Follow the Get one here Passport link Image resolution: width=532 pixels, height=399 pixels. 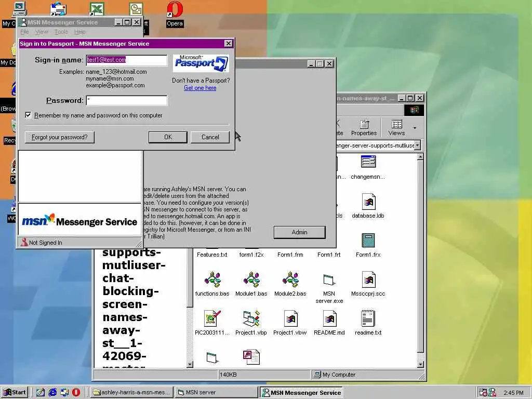[200, 88]
